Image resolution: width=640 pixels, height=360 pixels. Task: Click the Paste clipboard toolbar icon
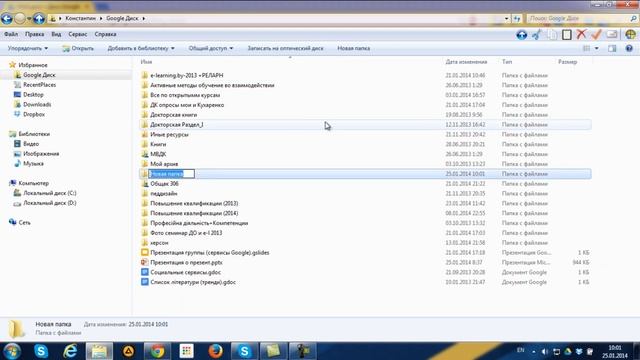click(567, 35)
